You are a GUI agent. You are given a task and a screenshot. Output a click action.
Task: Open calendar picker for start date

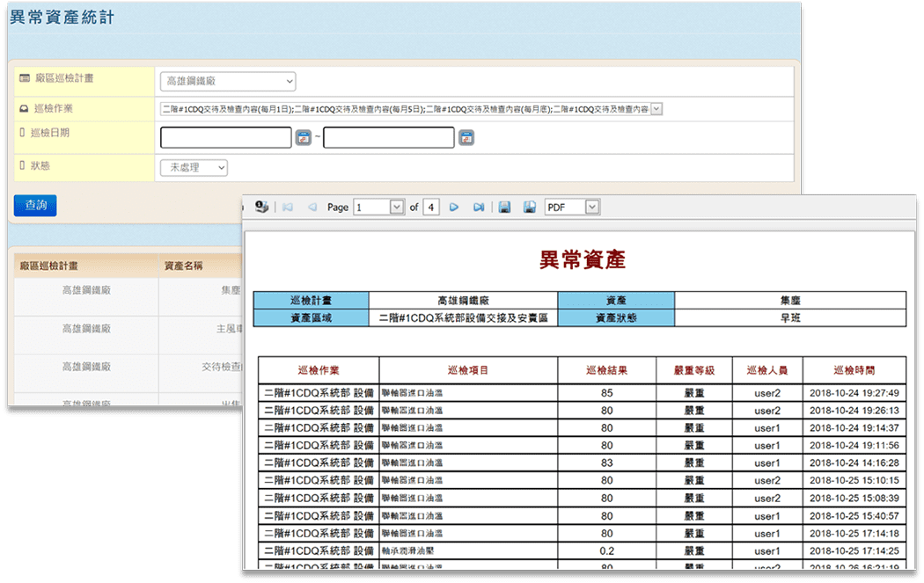pyautogui.click(x=304, y=138)
